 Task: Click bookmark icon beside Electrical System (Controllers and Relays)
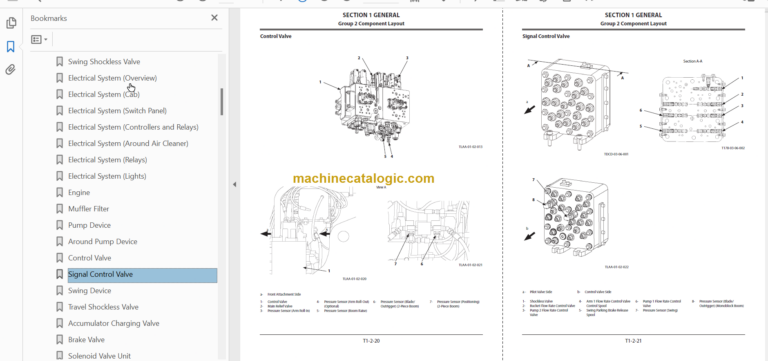click(59, 127)
